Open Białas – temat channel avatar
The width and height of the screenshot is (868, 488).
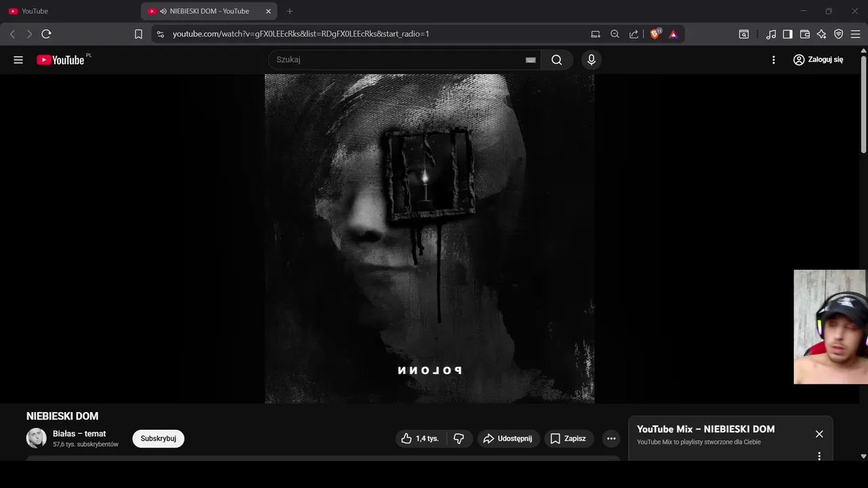[x=36, y=439]
